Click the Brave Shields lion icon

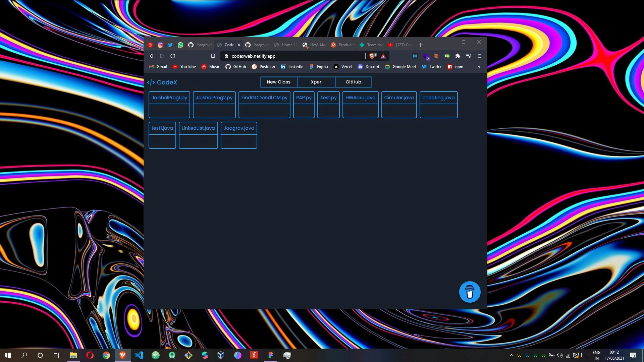point(372,56)
